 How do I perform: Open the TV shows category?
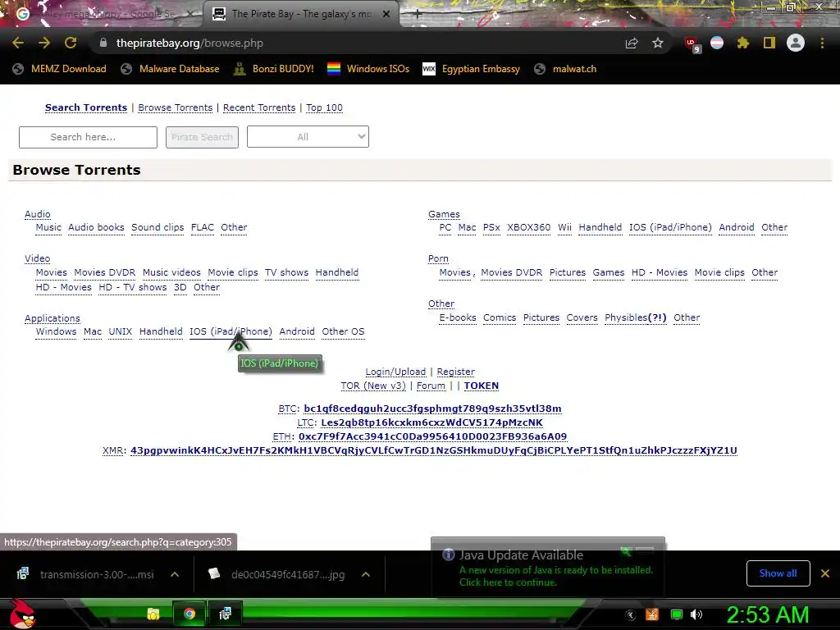pos(286,272)
